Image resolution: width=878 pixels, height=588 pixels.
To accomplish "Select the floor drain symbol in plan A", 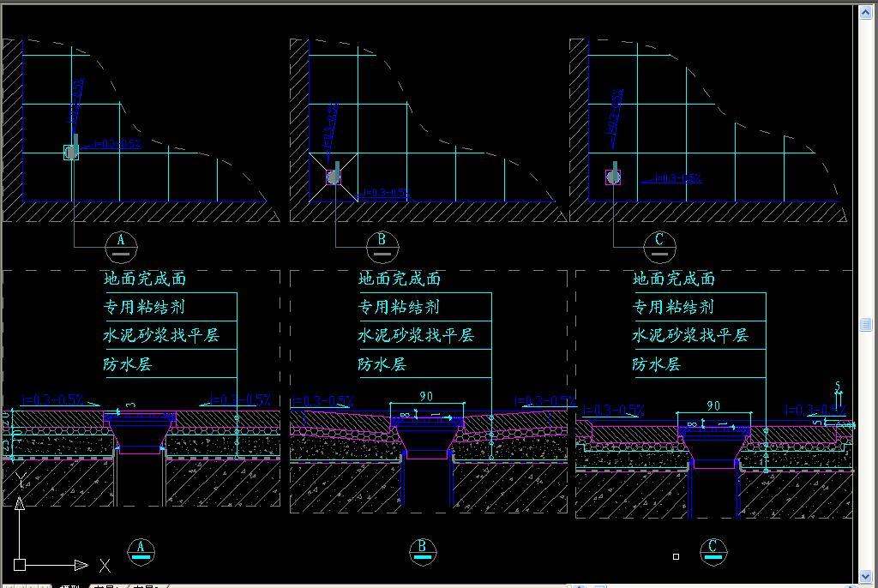I will pos(71,152).
